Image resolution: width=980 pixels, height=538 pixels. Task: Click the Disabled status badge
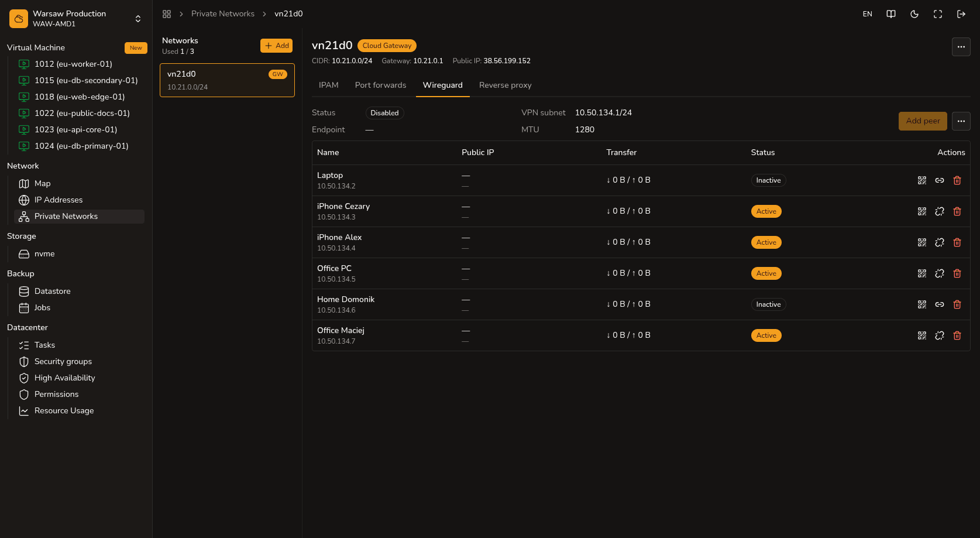pos(384,113)
